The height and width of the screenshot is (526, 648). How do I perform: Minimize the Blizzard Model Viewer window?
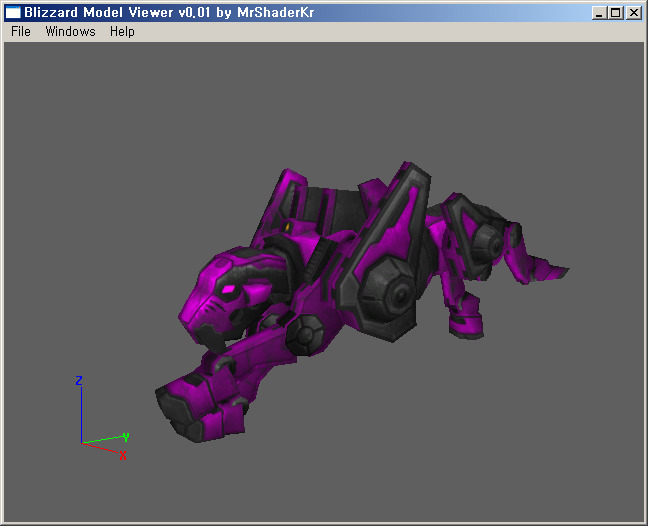coord(599,13)
